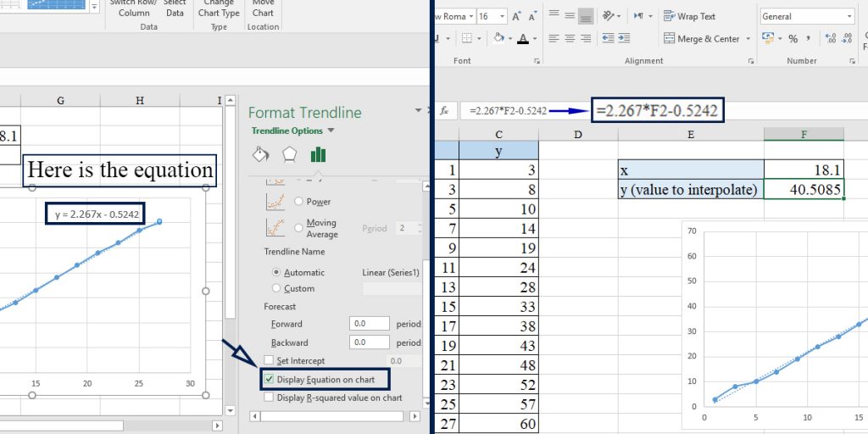Click Change Chart Type button
The width and height of the screenshot is (868, 434).
(x=220, y=8)
